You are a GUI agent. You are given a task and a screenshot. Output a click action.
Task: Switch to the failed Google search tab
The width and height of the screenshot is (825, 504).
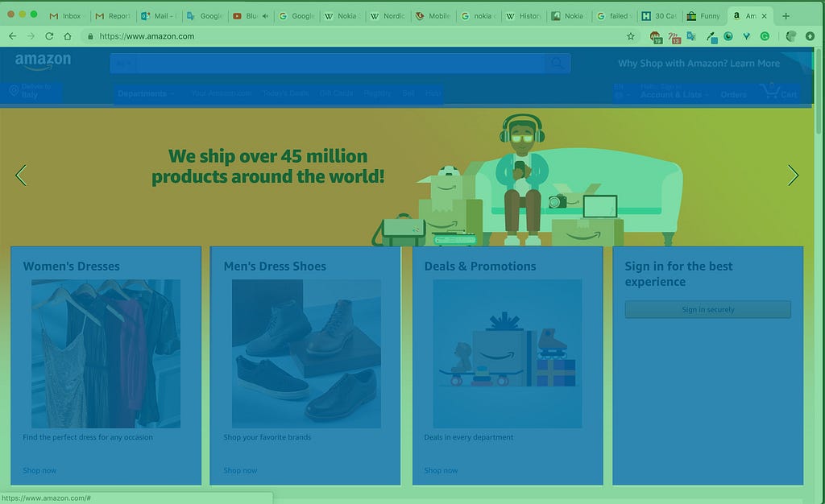(615, 16)
